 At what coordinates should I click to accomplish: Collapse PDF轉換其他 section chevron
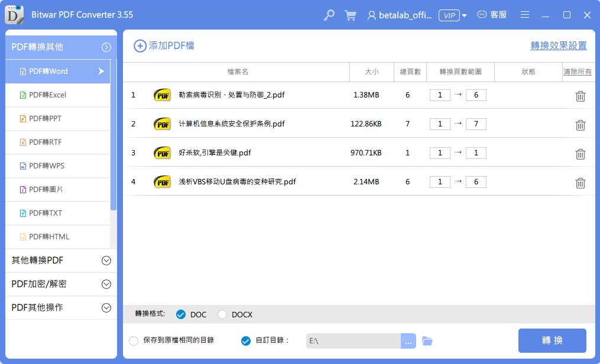[x=106, y=47]
